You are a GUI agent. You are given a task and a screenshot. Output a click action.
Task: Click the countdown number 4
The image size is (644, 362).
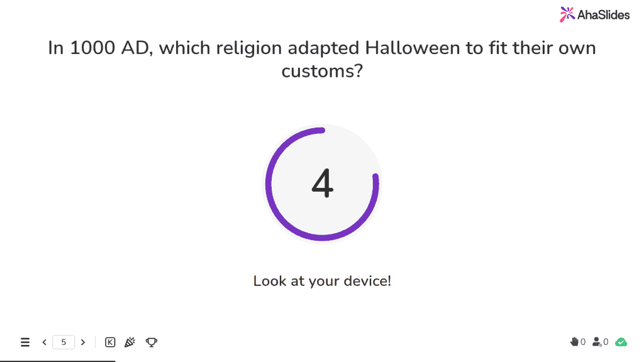(323, 183)
